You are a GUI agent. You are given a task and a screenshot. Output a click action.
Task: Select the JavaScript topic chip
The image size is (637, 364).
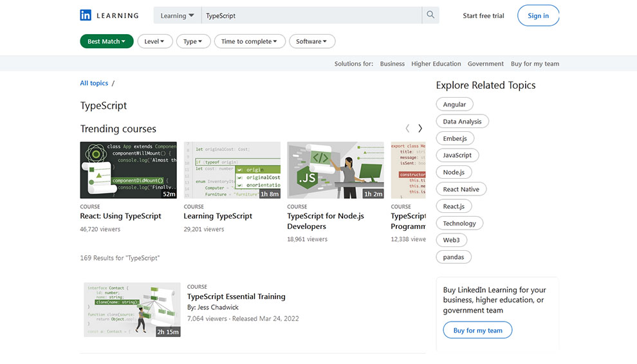[x=457, y=155]
